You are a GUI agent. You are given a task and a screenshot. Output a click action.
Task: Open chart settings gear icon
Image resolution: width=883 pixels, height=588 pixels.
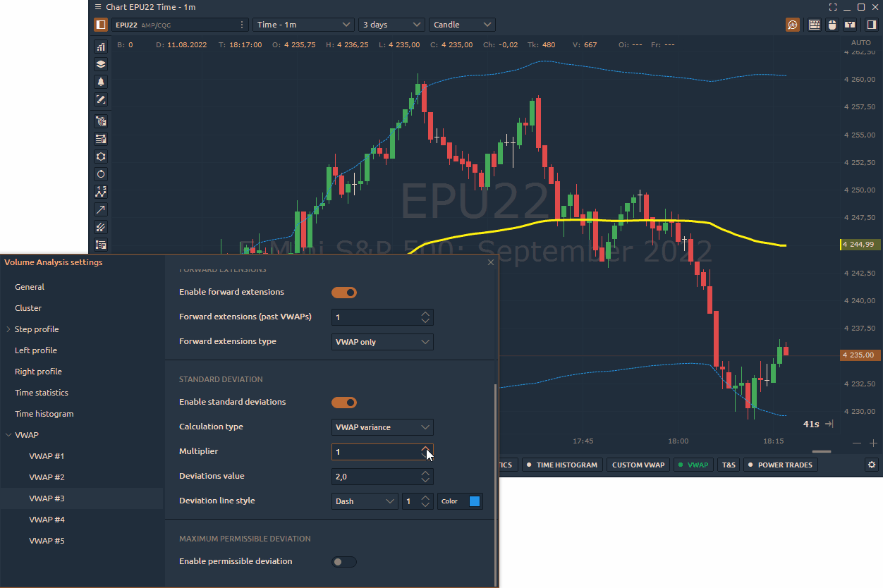[872, 465]
